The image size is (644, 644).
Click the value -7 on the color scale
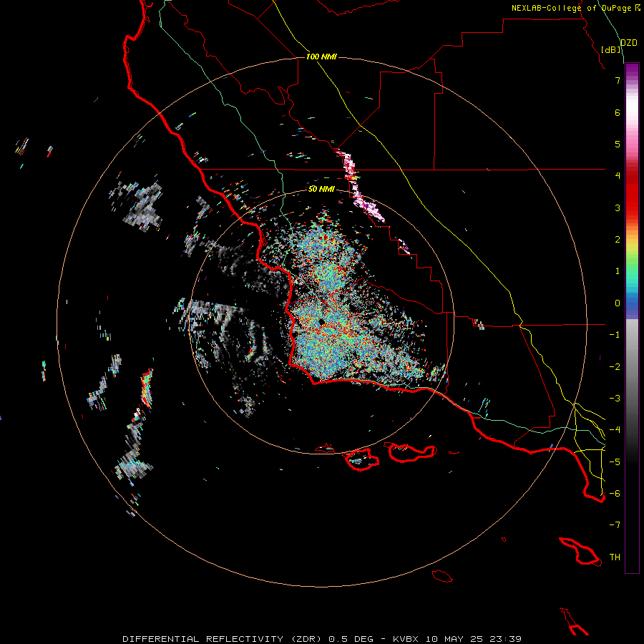point(615,525)
